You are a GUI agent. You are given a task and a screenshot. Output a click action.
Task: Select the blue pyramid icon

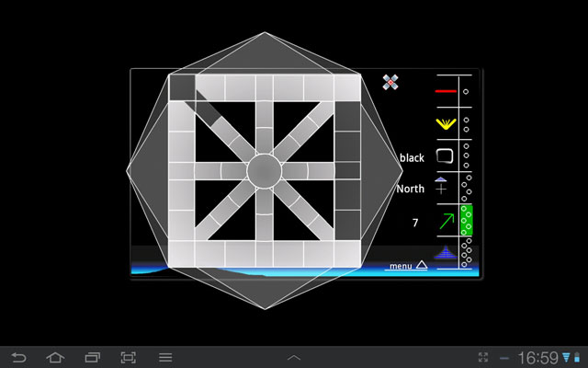point(445,252)
